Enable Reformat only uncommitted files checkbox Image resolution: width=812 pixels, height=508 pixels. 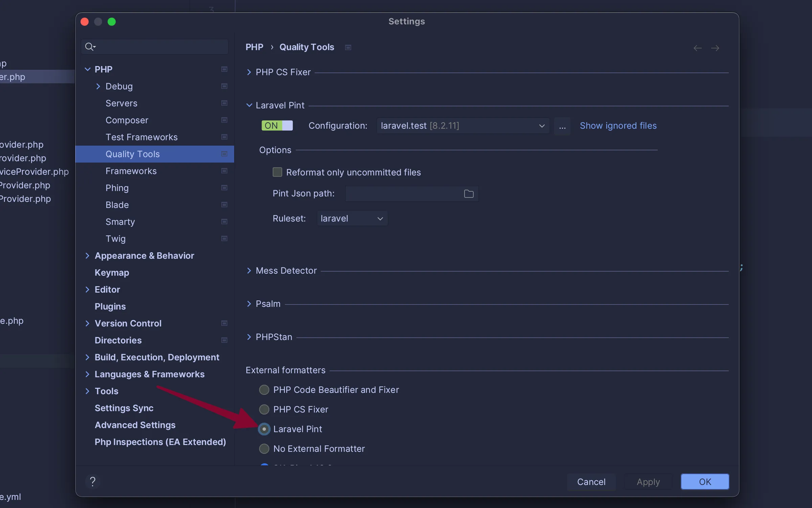pos(277,172)
